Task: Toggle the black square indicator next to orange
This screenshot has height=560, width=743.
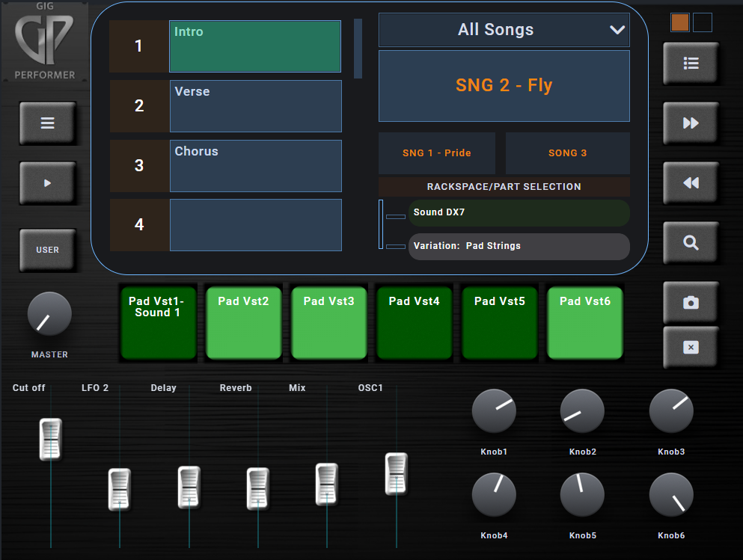Action: pyautogui.click(x=702, y=22)
